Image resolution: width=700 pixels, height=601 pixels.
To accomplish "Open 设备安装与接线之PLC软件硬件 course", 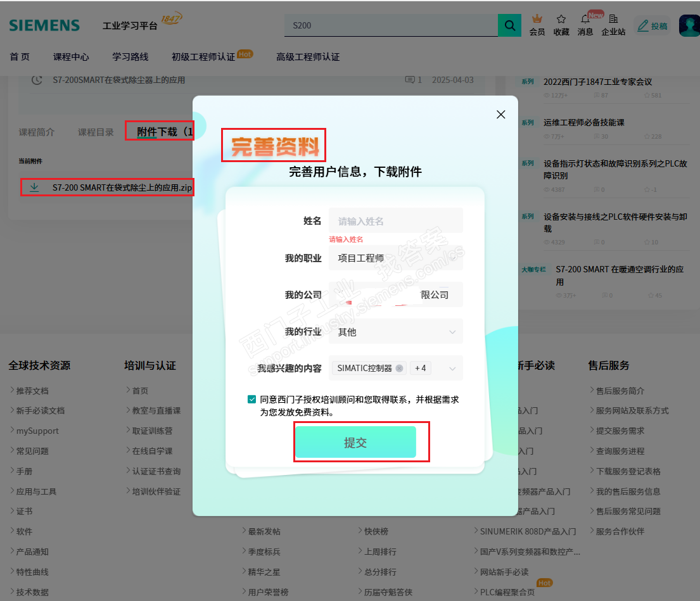I will [x=615, y=223].
